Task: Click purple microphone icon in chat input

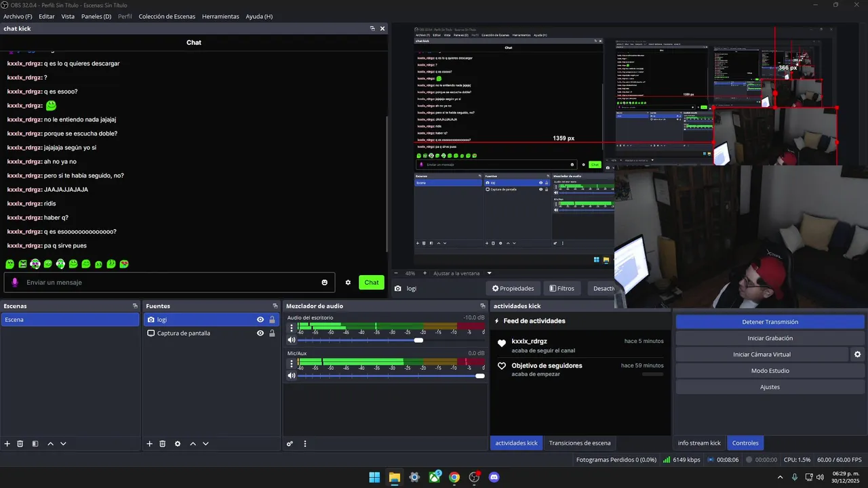Action: click(15, 283)
